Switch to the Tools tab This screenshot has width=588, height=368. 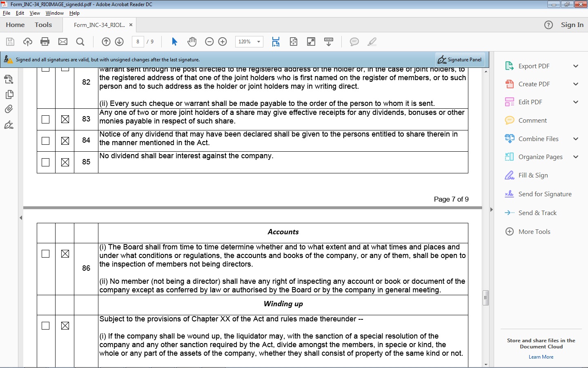(43, 25)
